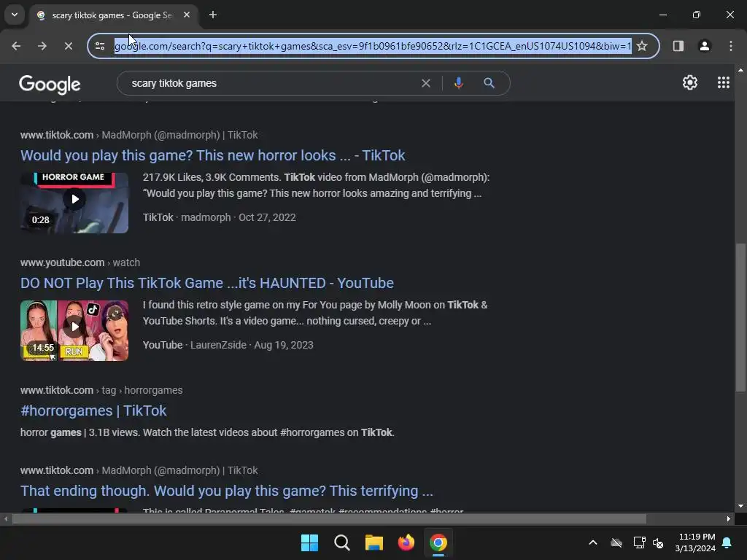Launch Firefox from the taskbar
The width and height of the screenshot is (747, 560).
tap(406, 542)
